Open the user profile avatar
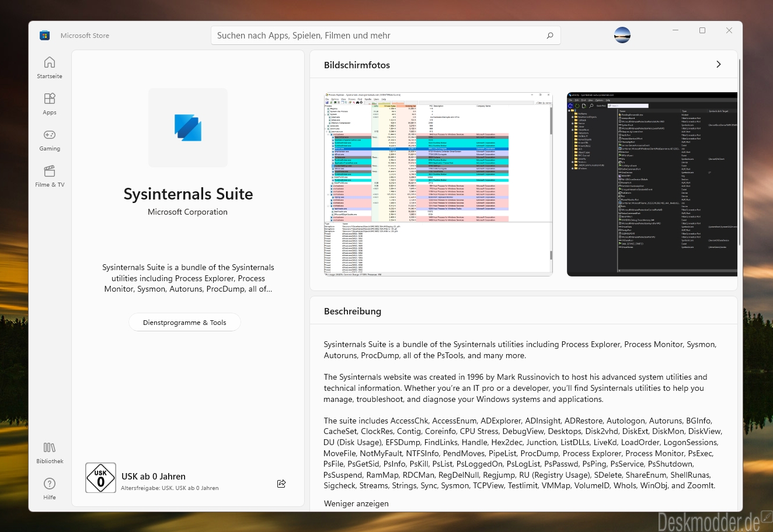Image resolution: width=773 pixels, height=532 pixels. (x=622, y=35)
